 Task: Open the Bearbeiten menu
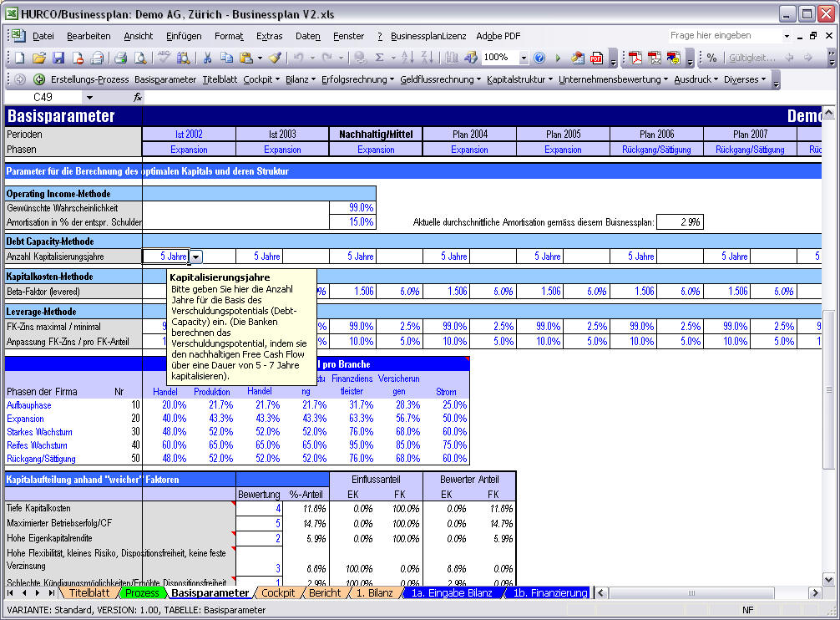tap(89, 36)
